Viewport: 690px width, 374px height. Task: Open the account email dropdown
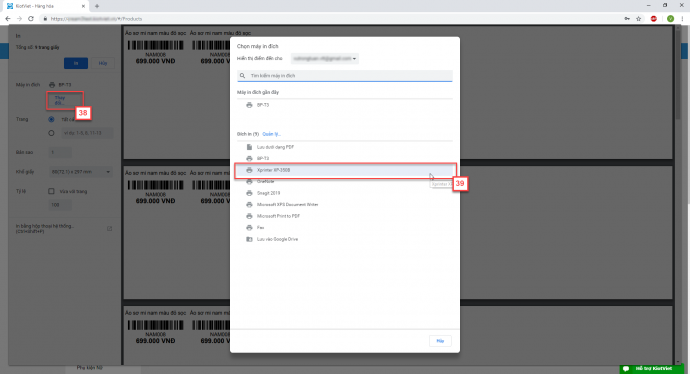tap(325, 59)
